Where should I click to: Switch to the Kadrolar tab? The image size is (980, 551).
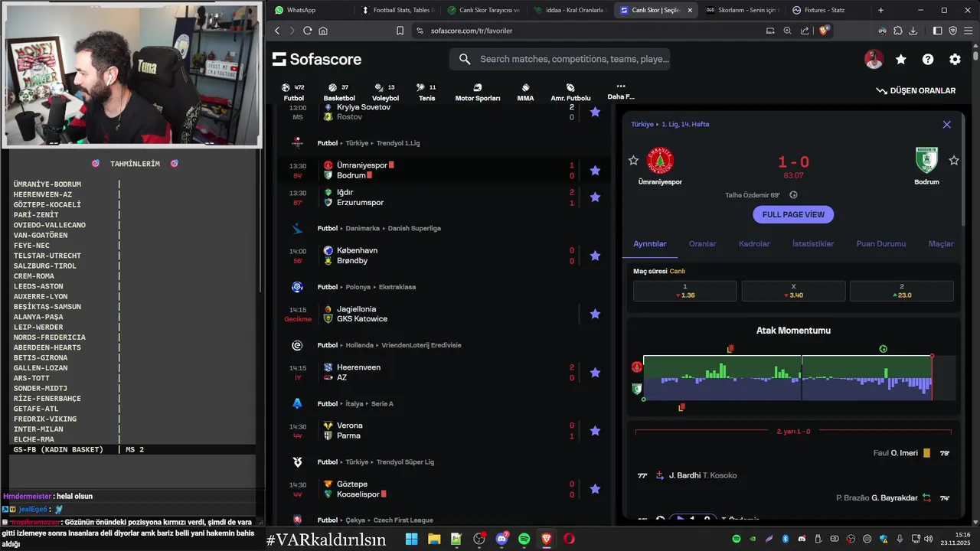754,243
